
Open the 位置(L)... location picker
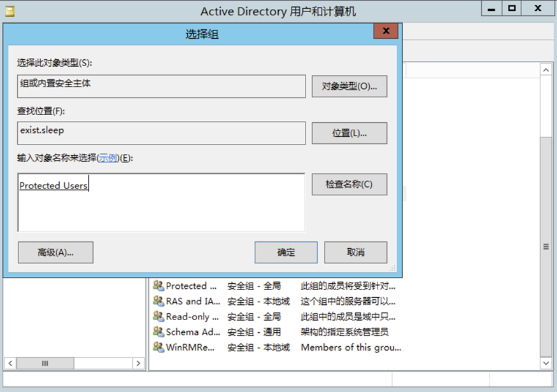pyautogui.click(x=349, y=132)
